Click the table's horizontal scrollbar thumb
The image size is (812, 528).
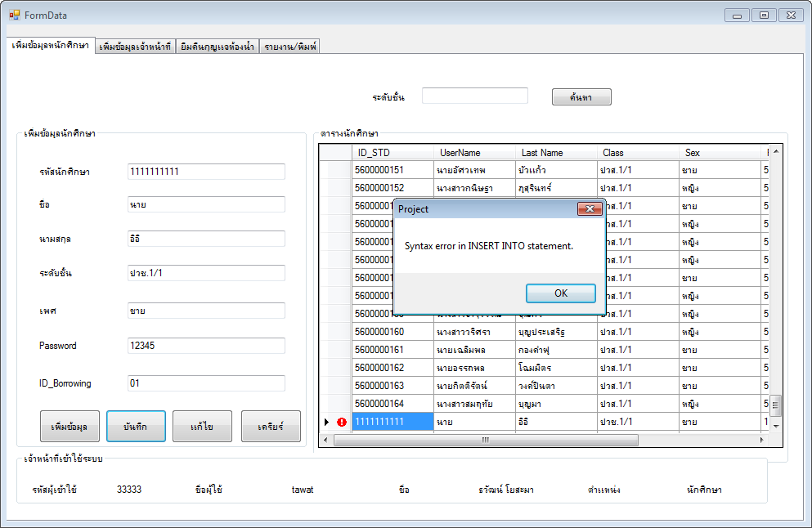click(486, 440)
